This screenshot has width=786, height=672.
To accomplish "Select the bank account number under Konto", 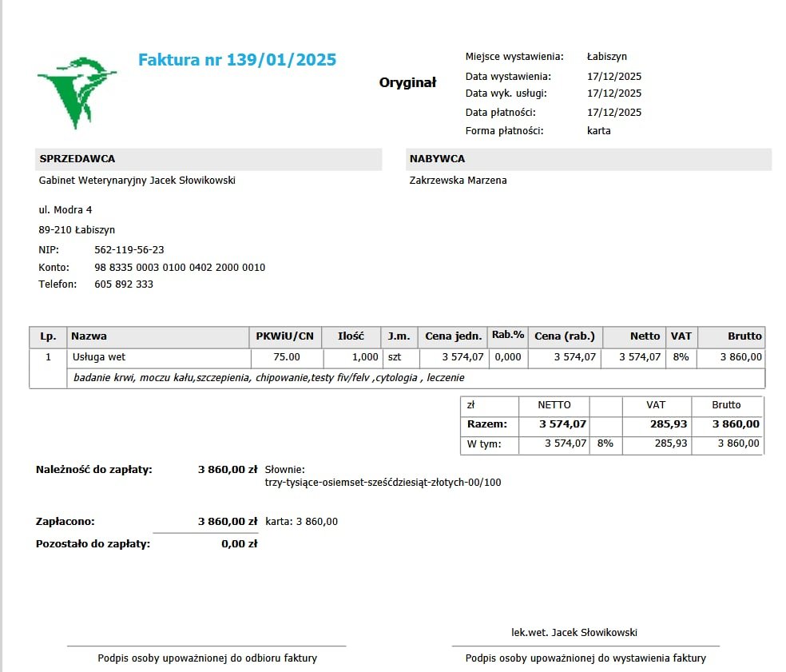I will pos(180,268).
